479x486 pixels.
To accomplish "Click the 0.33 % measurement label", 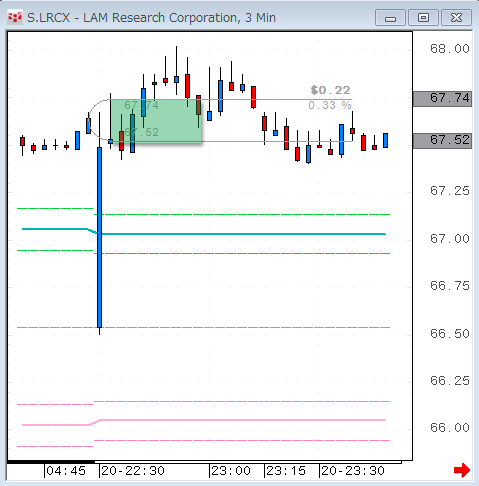I will (330, 105).
